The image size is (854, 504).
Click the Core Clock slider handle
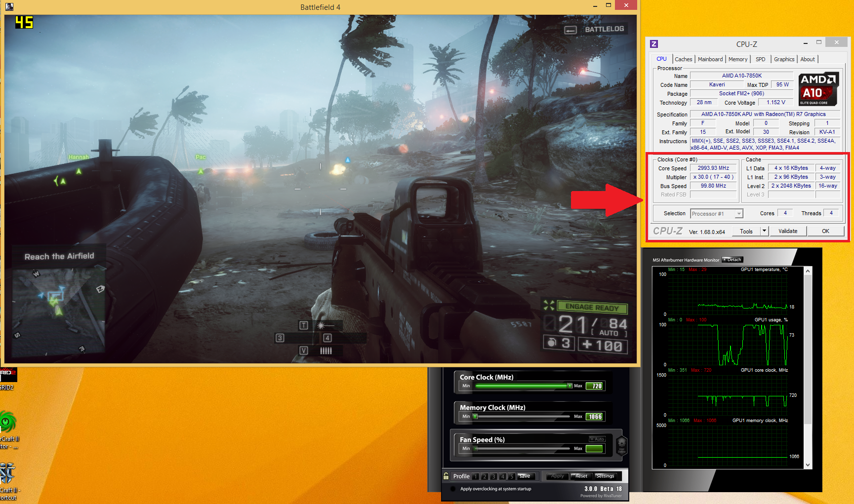(569, 386)
